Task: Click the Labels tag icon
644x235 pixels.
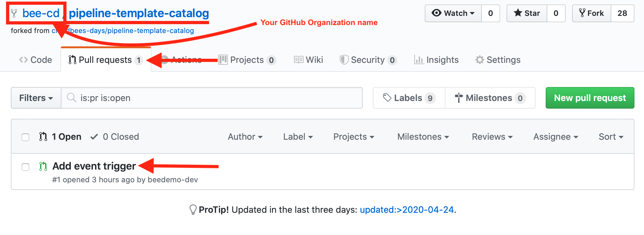Action: click(x=387, y=98)
